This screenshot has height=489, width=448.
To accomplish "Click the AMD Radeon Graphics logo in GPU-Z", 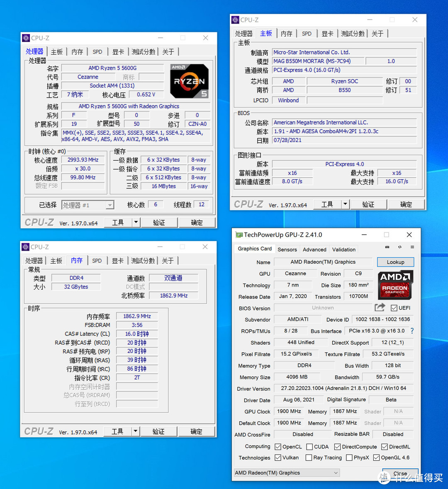I will coord(395,285).
